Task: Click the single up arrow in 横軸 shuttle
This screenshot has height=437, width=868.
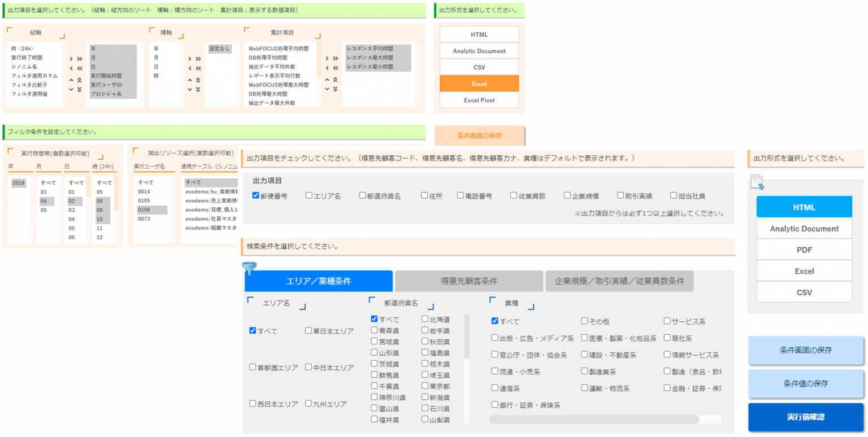Action: [190, 80]
